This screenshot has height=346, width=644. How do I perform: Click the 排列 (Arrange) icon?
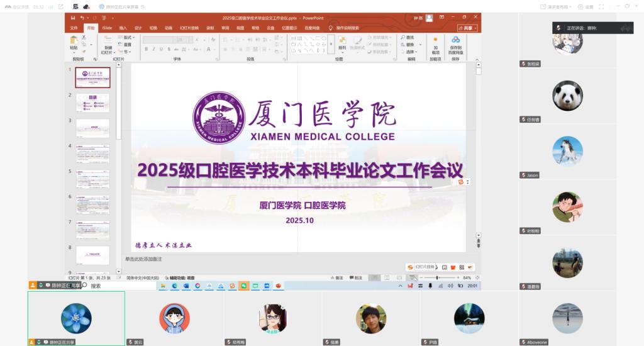click(342, 40)
